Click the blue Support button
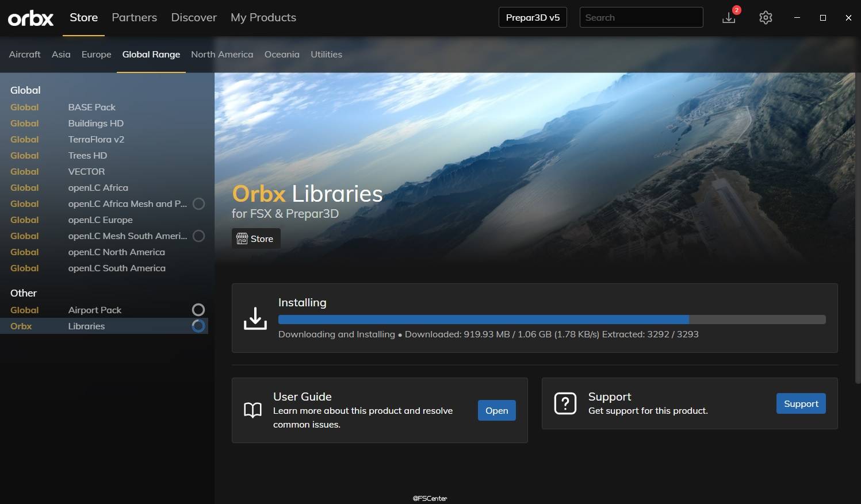Viewport: 861px width, 504px height. click(x=801, y=403)
